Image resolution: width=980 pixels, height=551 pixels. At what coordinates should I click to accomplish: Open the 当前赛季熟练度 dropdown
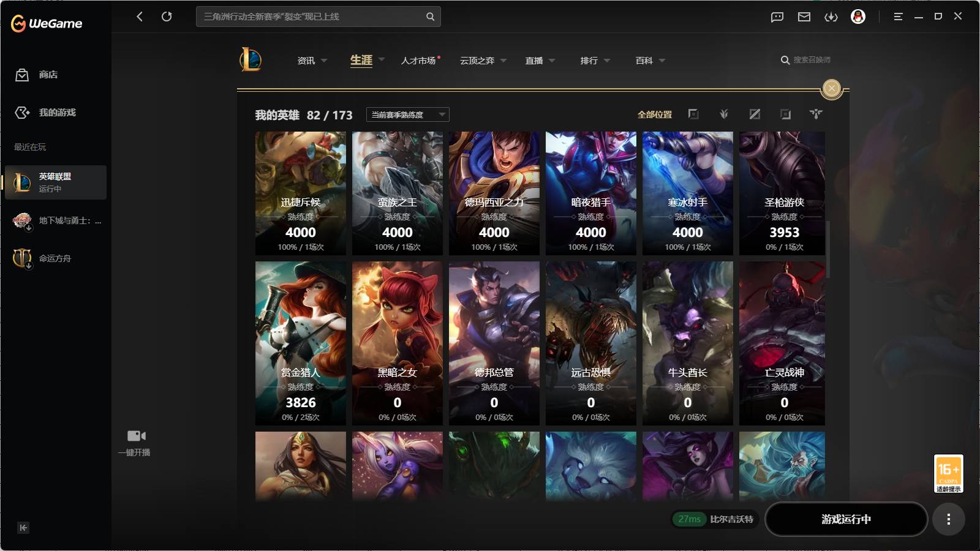pos(408,114)
